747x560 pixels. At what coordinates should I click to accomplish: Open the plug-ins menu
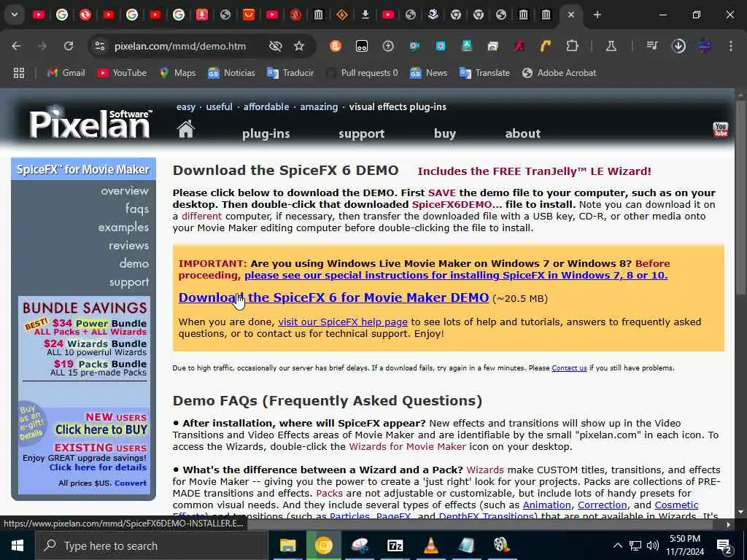click(x=266, y=134)
